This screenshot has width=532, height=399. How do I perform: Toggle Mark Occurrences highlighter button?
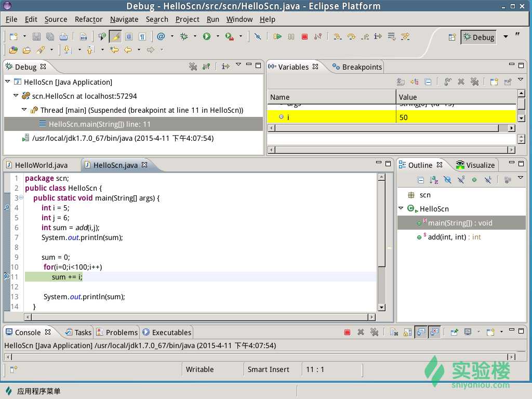[115, 37]
